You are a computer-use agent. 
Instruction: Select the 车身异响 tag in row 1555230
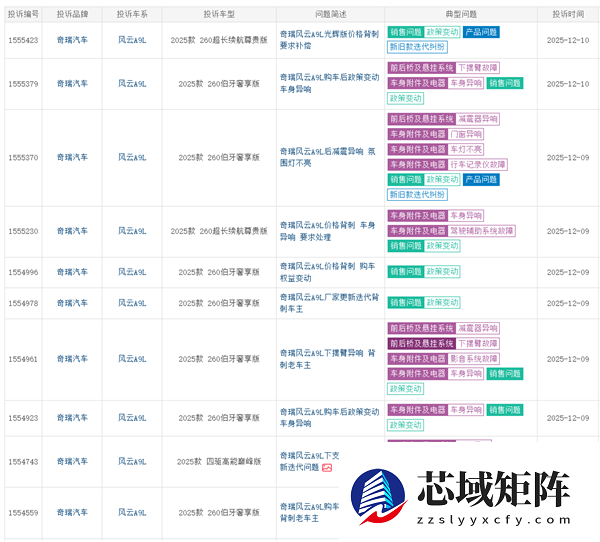pos(466,215)
